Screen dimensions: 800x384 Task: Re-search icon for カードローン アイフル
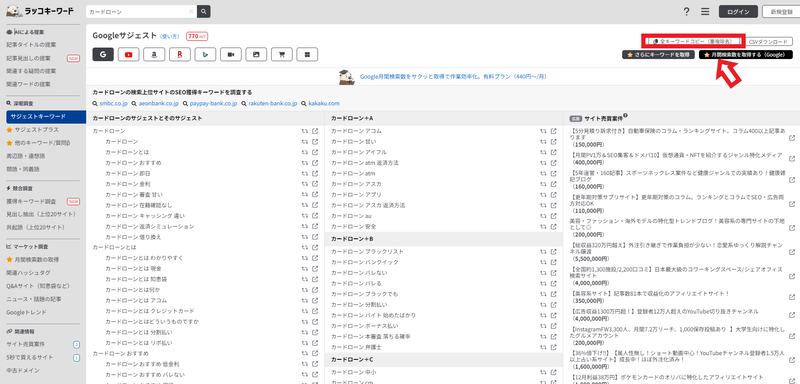coord(543,152)
